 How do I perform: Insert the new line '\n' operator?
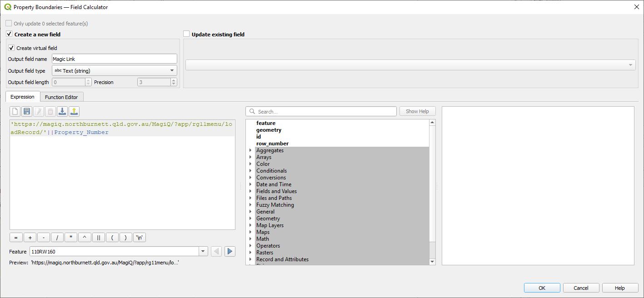[x=139, y=238]
